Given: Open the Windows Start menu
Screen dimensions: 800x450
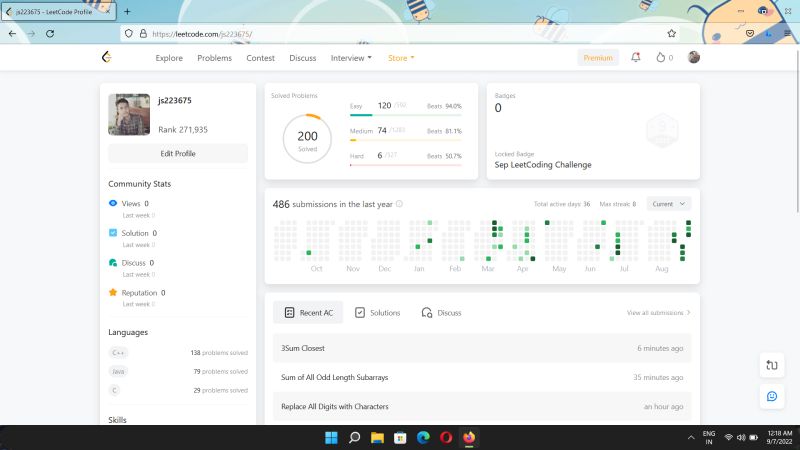Looking at the screenshot, I should point(331,438).
